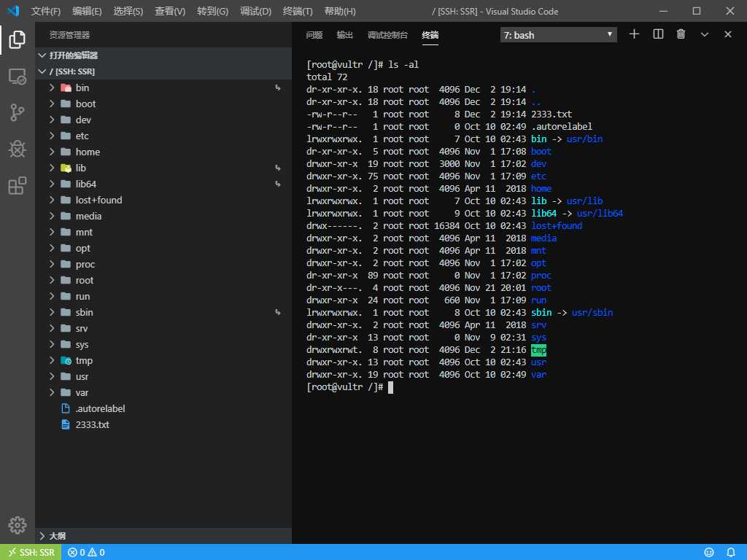Open the 文件(F) menu
The width and height of the screenshot is (747, 560).
(46, 11)
